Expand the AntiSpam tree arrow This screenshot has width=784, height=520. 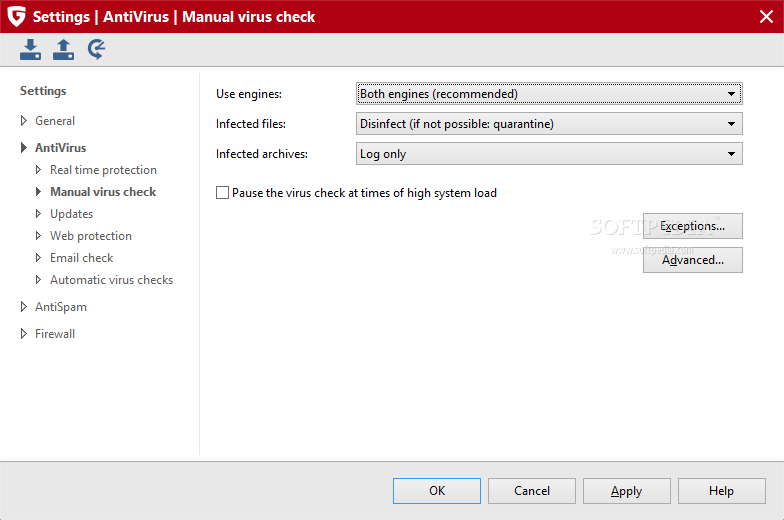pyautogui.click(x=24, y=306)
